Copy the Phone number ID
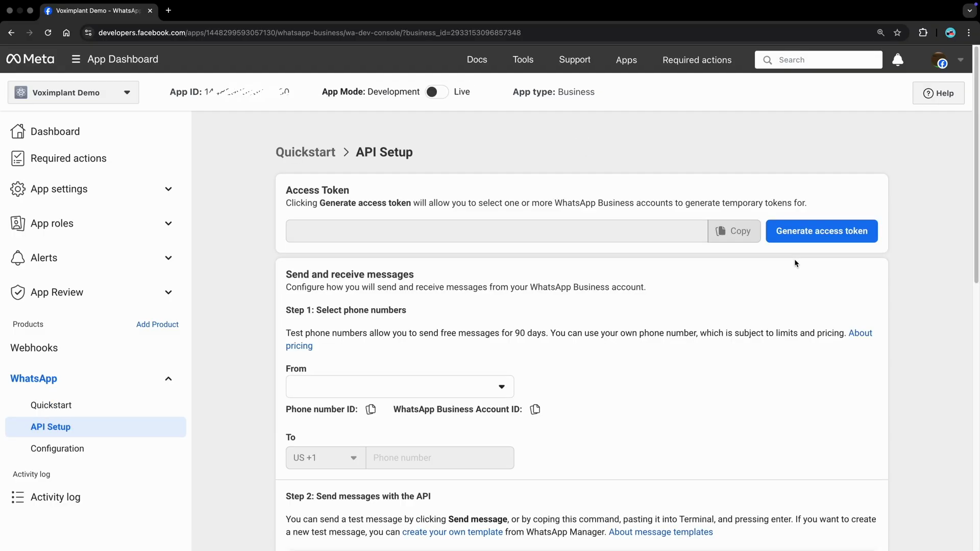980x551 pixels. click(x=370, y=409)
